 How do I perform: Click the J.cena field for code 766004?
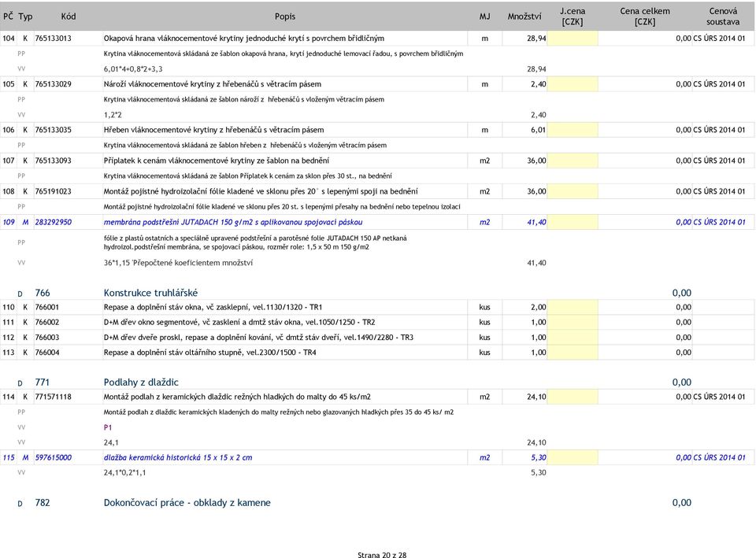coord(573,353)
